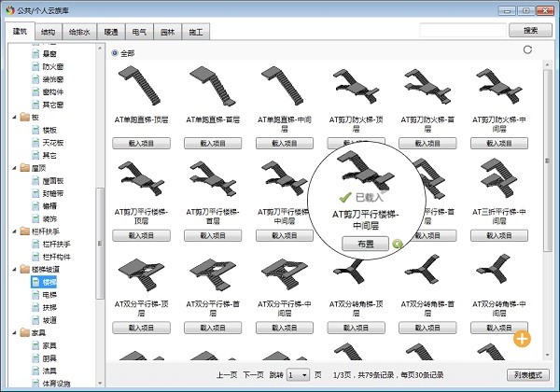This screenshot has width=560, height=392.
Task: Select the 全部 radio button
Action: pyautogui.click(x=116, y=53)
